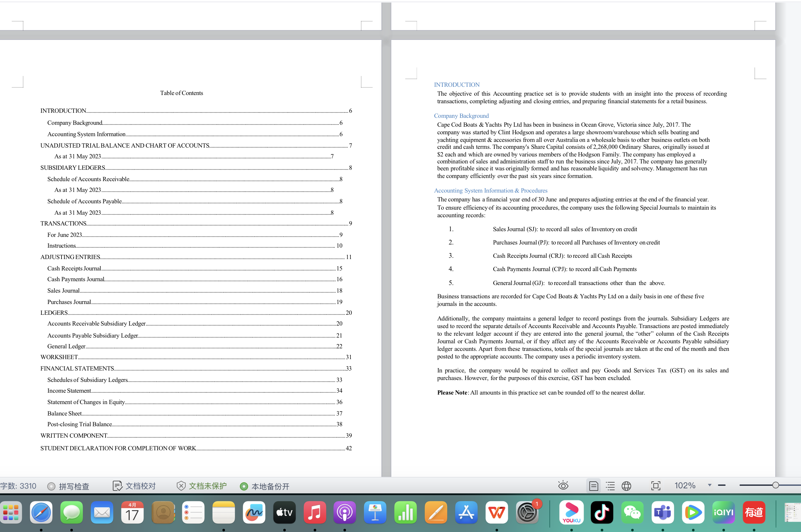Open 文档校对 document proofreading tool
This screenshot has height=532, width=801.
point(135,485)
